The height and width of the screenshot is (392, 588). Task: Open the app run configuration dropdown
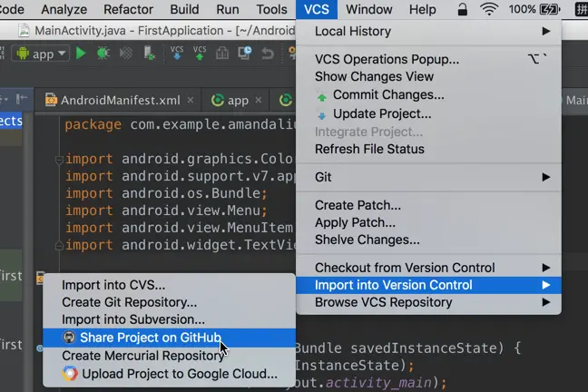[41, 54]
